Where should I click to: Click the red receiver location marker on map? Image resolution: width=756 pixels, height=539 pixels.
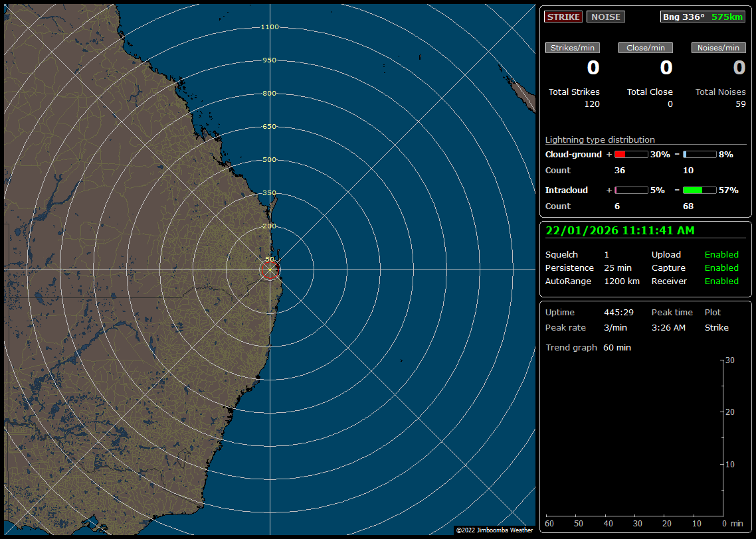click(x=270, y=270)
